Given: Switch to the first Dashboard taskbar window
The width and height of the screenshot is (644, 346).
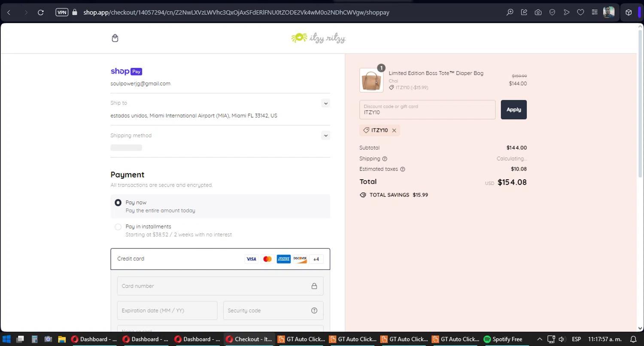Looking at the screenshot, I should click(x=94, y=339).
